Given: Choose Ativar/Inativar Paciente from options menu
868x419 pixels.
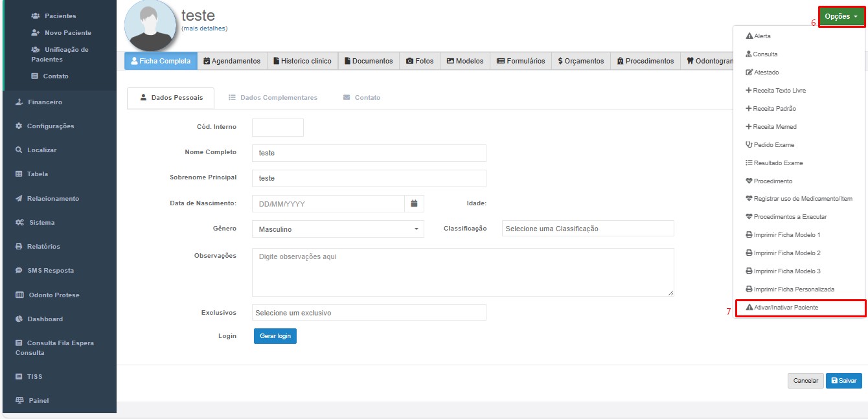Looking at the screenshot, I should (786, 308).
